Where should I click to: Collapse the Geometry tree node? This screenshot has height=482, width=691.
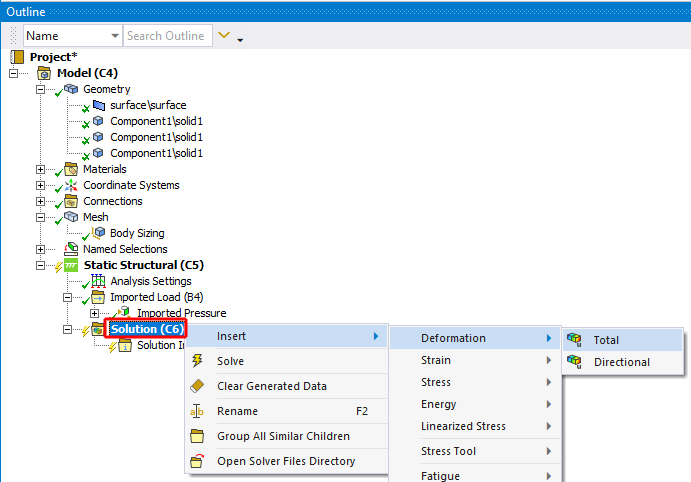pos(41,89)
